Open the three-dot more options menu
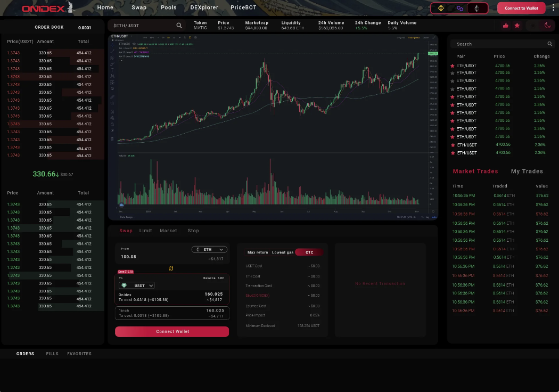This screenshot has height=392, width=559. [553, 7]
